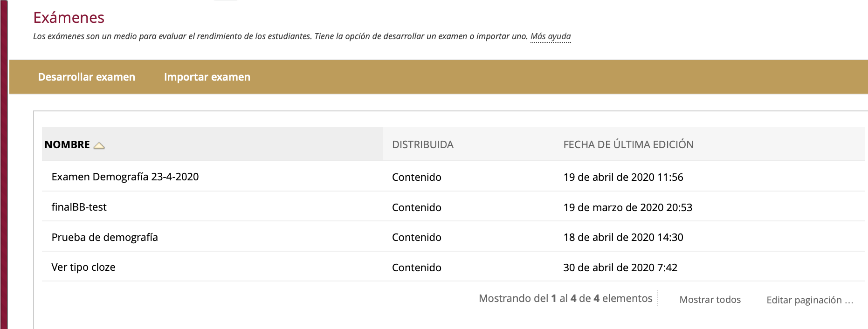Screen dimensions: 868x329
Task: Click Contenido in finalBB-test row
Action: tap(416, 207)
